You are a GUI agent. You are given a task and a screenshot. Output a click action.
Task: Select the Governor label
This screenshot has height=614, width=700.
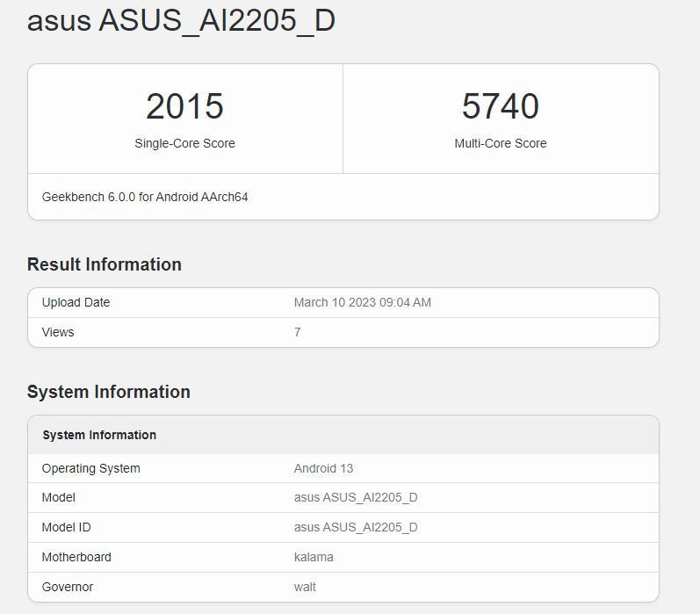pyautogui.click(x=68, y=587)
